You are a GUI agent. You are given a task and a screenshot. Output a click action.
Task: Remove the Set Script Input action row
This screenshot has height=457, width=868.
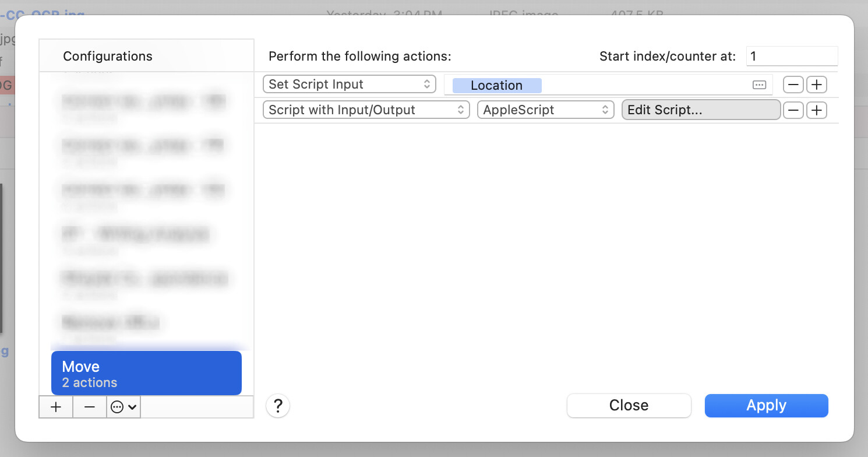point(793,85)
